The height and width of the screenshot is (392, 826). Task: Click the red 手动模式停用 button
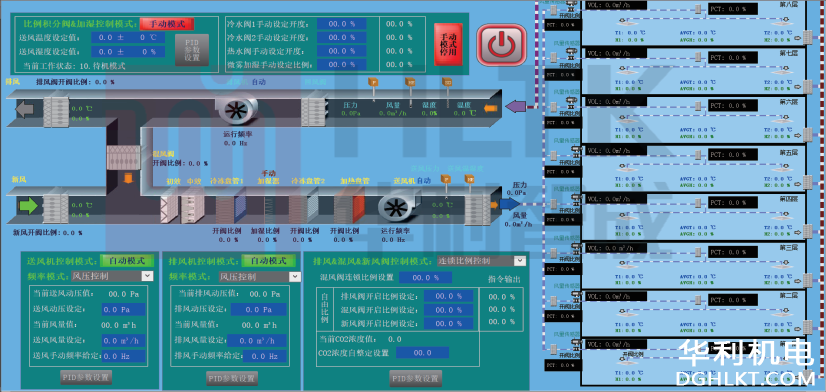[448, 45]
